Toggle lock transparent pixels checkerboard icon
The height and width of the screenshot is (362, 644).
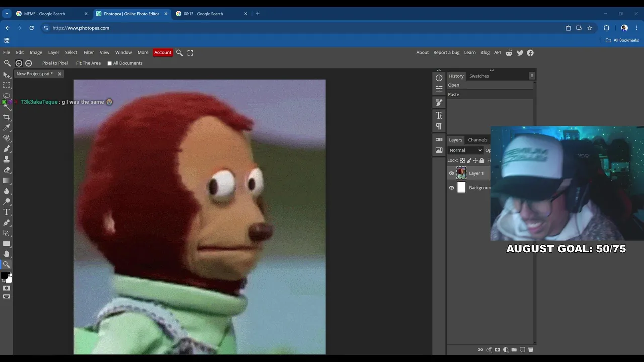coord(462,161)
